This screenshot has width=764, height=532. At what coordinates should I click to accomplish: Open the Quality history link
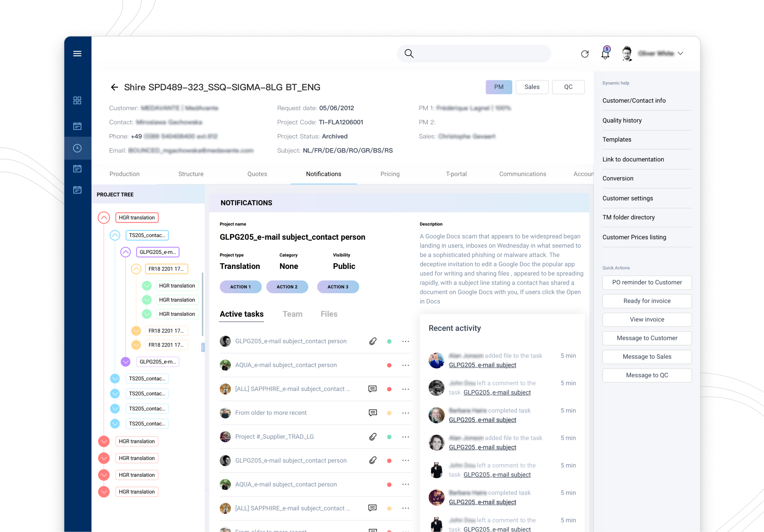pos(622,120)
